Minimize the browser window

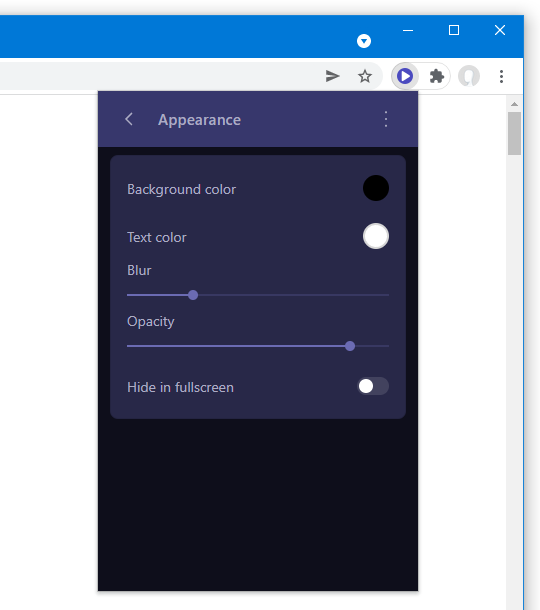(408, 30)
